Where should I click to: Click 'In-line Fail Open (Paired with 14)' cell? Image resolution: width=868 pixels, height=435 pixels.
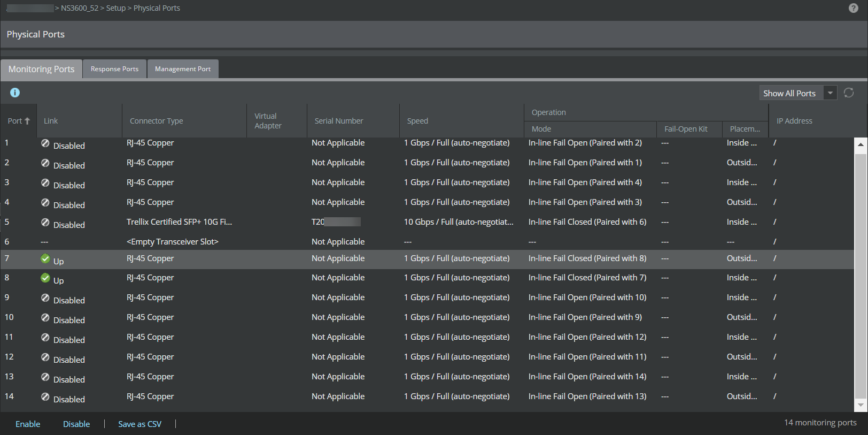click(x=587, y=377)
